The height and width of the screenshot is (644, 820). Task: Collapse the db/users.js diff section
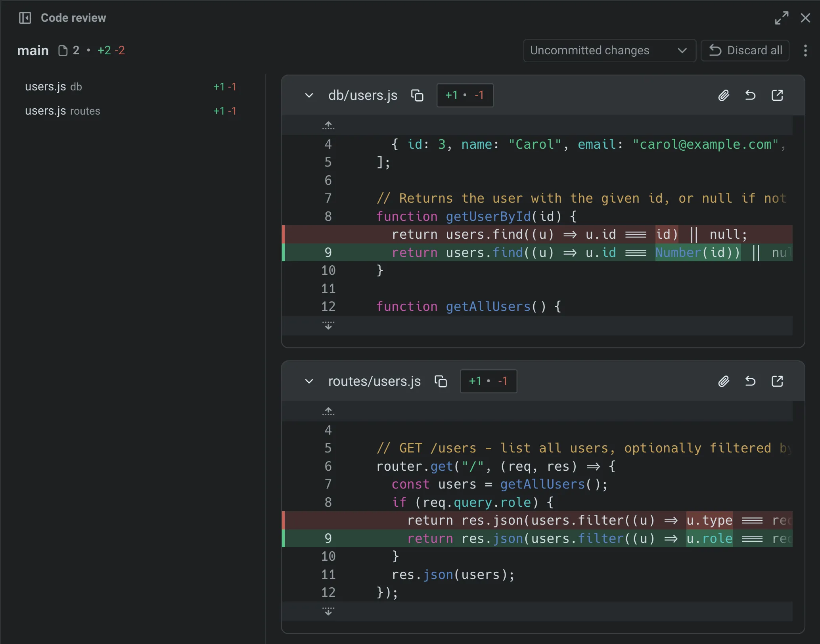point(309,95)
